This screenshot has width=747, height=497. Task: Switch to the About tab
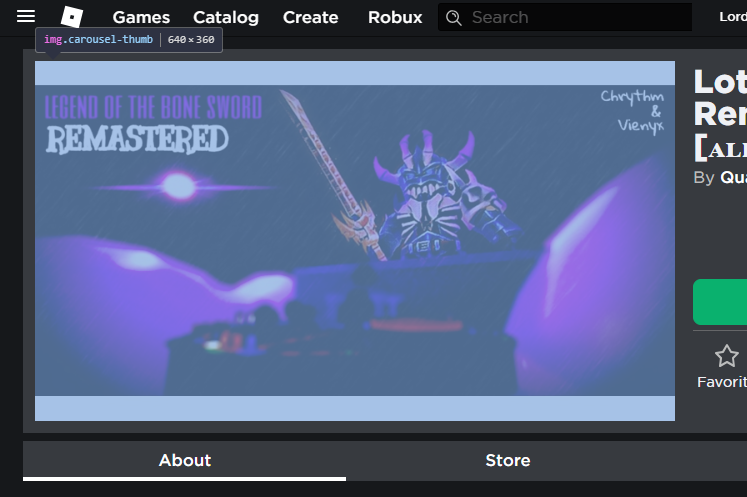[x=185, y=460]
